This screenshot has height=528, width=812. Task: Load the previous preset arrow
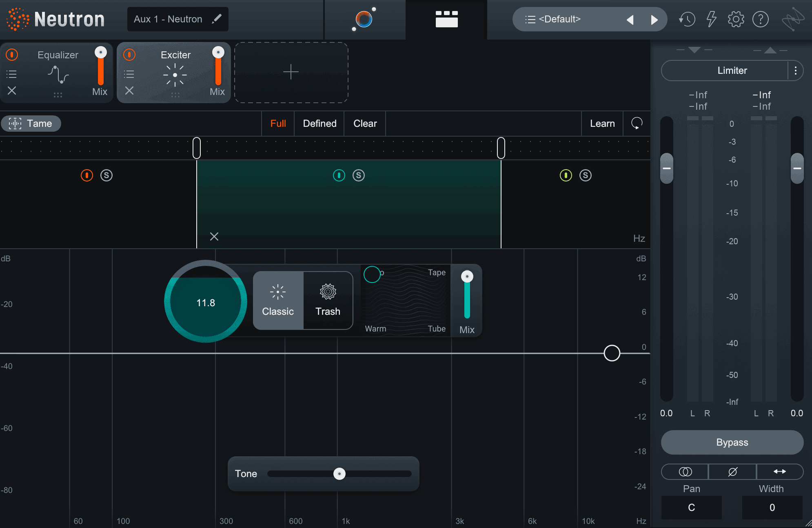630,20
